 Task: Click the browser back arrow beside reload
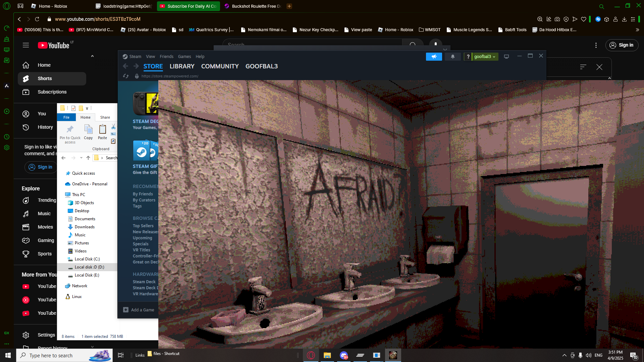pyautogui.click(x=19, y=19)
